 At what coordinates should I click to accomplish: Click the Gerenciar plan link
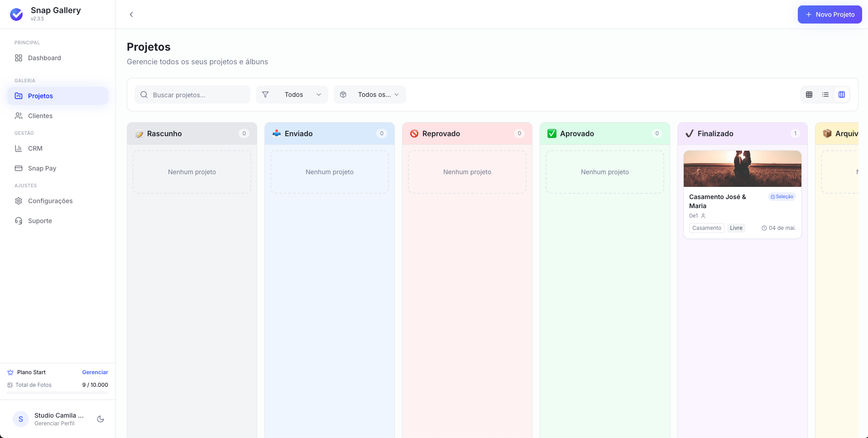pos(95,372)
